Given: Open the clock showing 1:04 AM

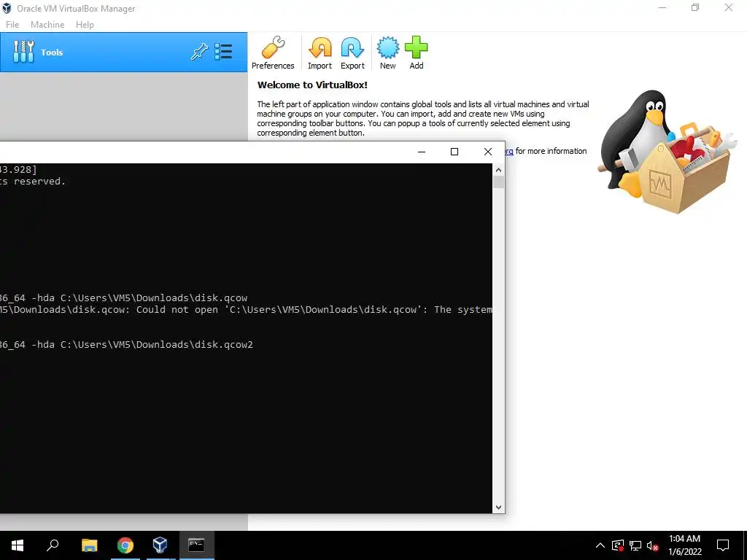Looking at the screenshot, I should (684, 545).
